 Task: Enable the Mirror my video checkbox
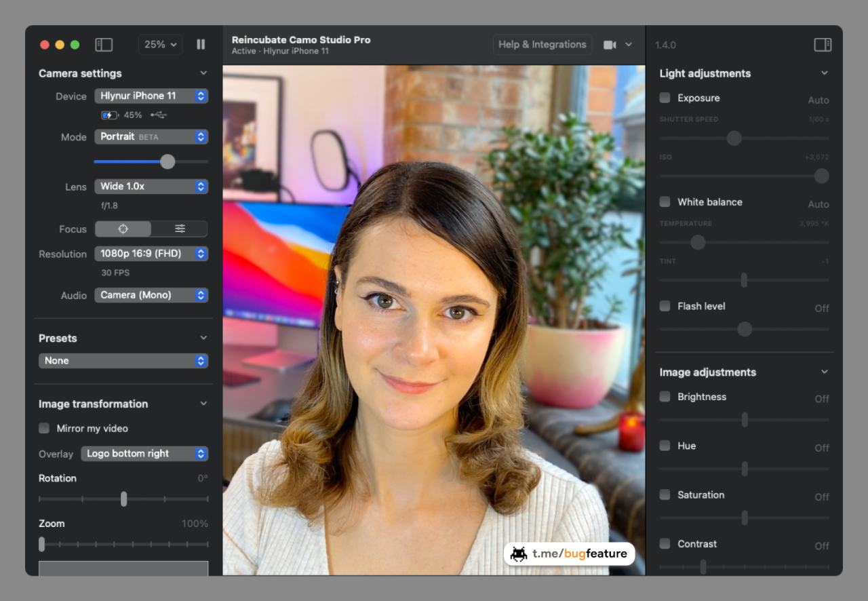(44, 428)
